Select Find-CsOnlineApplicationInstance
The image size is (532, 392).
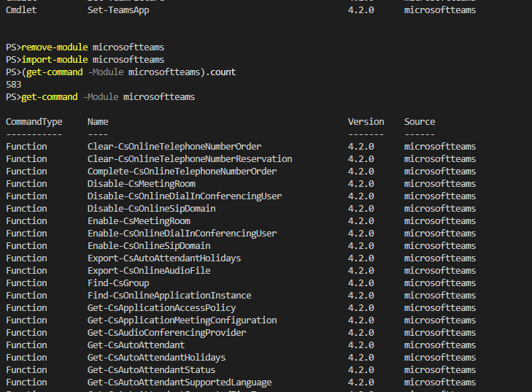[169, 296]
